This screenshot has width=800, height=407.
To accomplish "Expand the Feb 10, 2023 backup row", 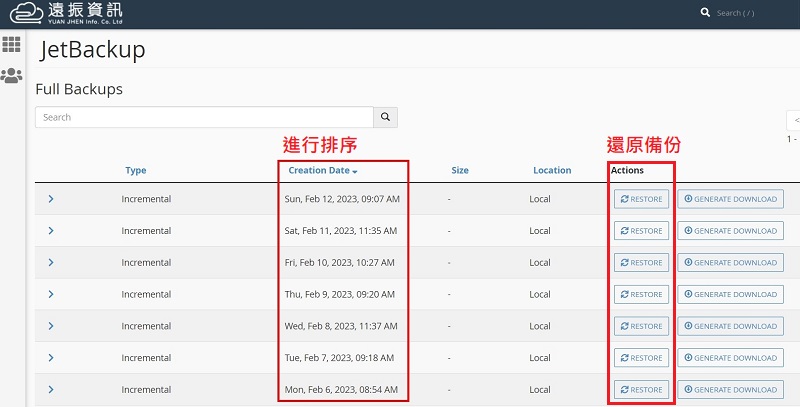I will [x=51, y=262].
